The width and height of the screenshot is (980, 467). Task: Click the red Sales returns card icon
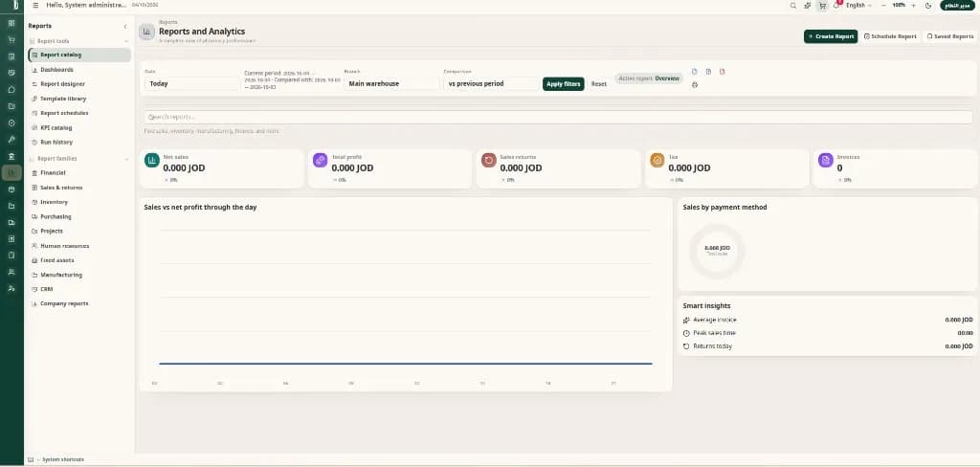(x=489, y=160)
